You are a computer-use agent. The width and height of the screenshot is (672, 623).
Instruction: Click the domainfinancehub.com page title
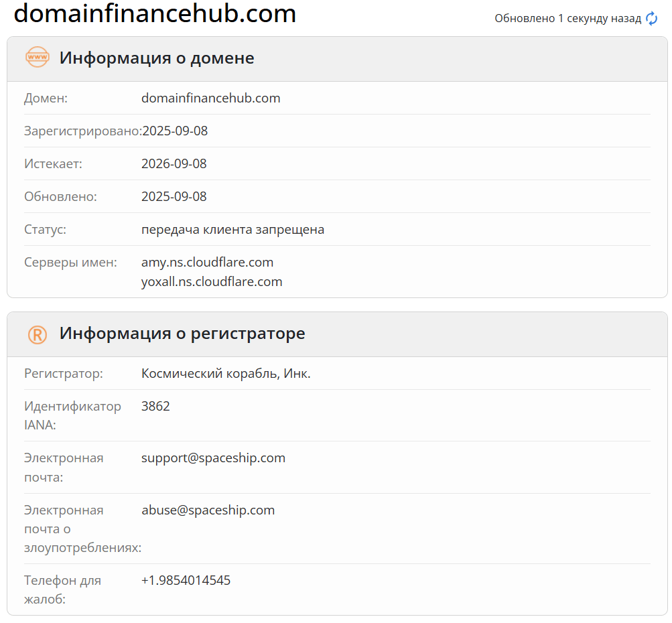pyautogui.click(x=155, y=13)
